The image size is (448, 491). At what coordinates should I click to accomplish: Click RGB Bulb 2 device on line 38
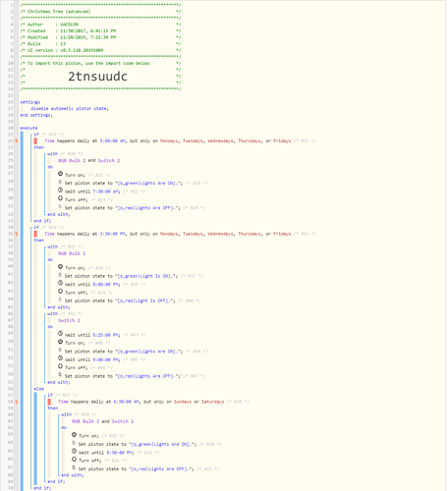pos(72,253)
